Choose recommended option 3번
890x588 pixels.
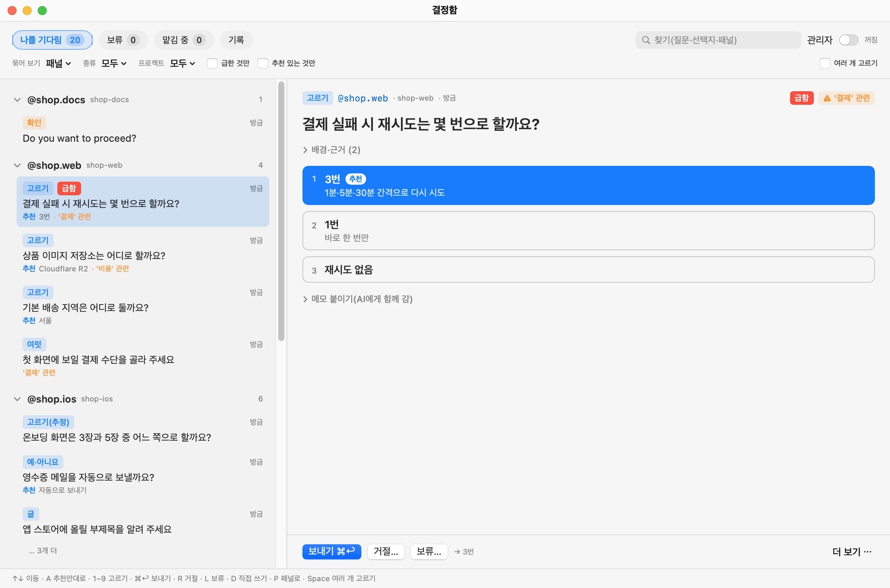(x=588, y=185)
